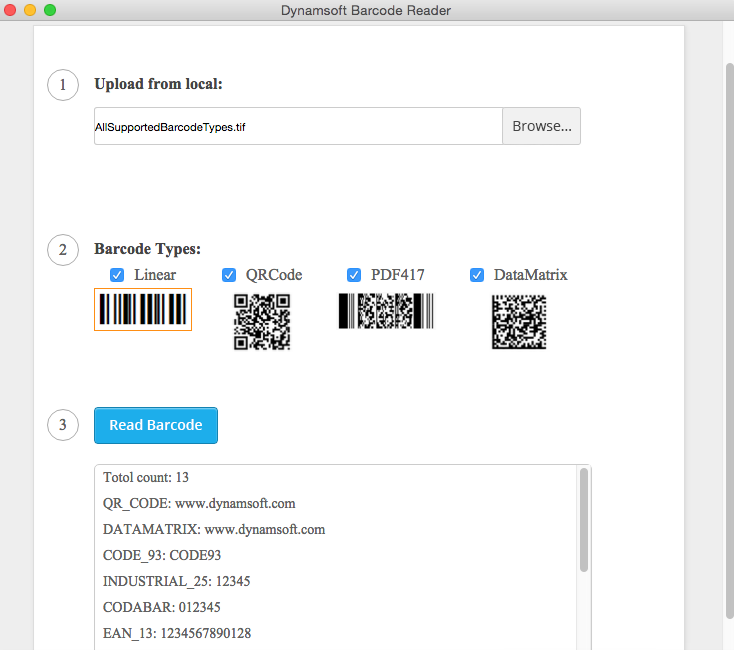Click the DataMatrix sample image
Screen dimensions: 734x650
[x=519, y=322]
